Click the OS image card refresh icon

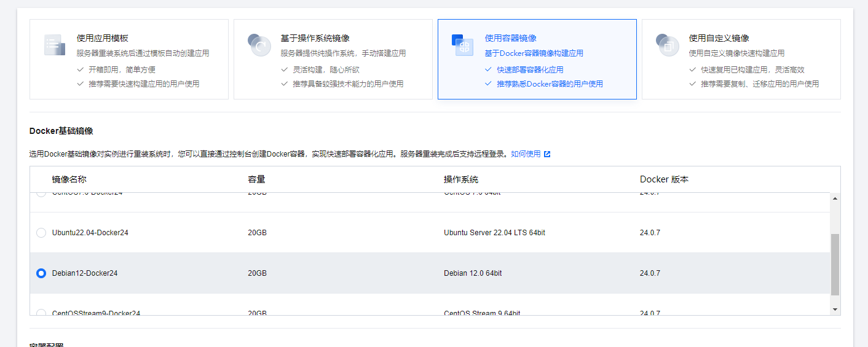(259, 45)
